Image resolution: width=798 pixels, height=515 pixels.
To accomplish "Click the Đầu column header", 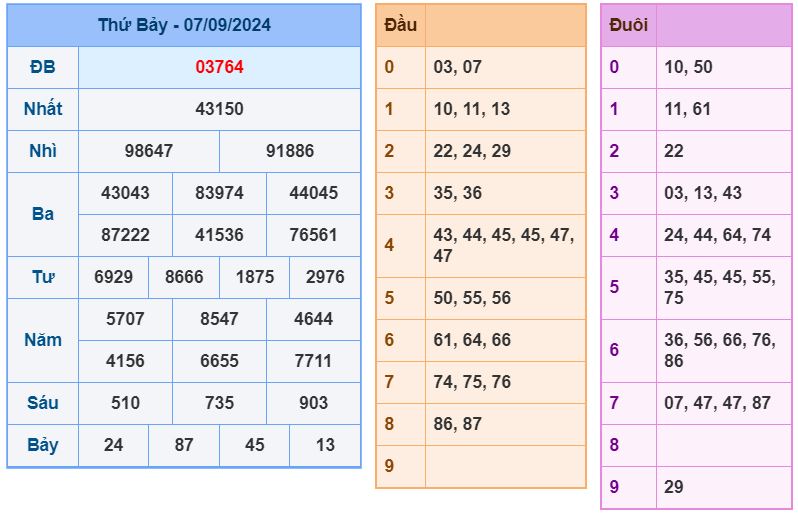I will (401, 25).
